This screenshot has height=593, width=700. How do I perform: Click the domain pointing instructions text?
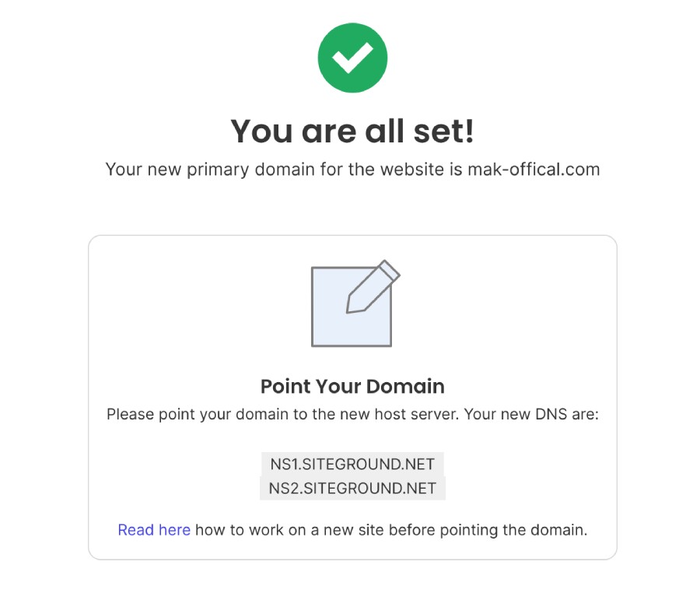click(x=352, y=414)
